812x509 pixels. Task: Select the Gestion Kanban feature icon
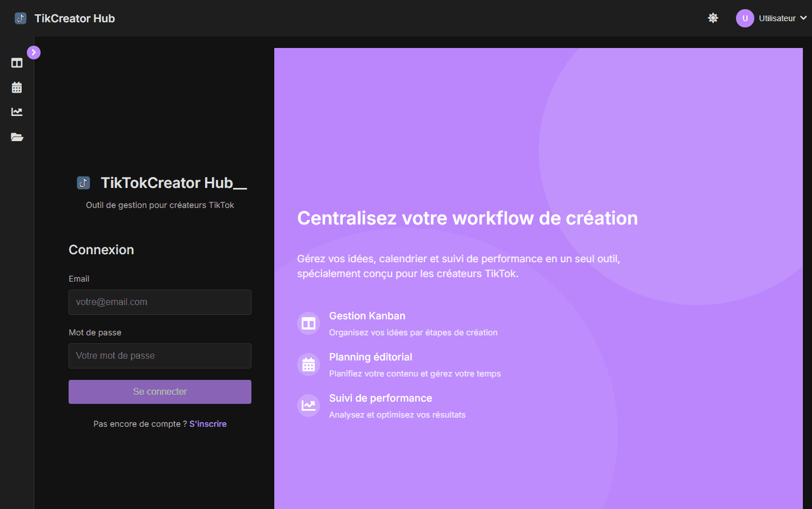(308, 323)
